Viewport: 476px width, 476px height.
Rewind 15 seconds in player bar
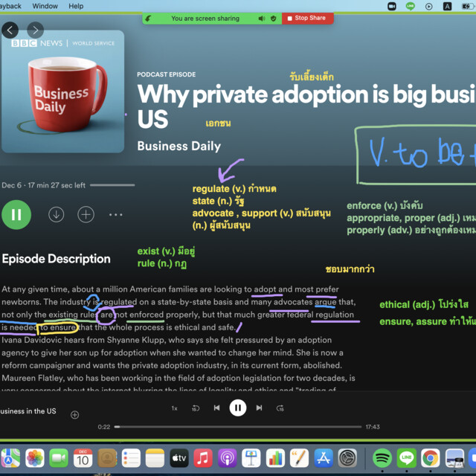196,408
